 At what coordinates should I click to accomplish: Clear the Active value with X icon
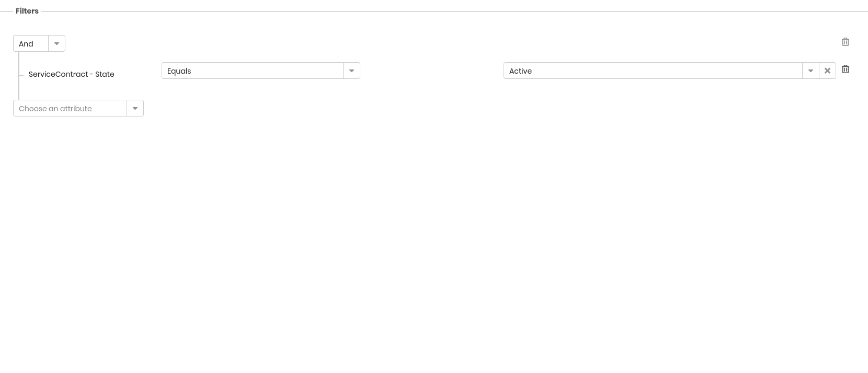click(x=827, y=71)
